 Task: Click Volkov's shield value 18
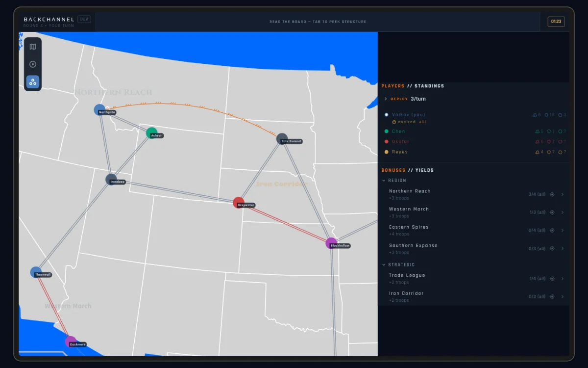tap(552, 115)
